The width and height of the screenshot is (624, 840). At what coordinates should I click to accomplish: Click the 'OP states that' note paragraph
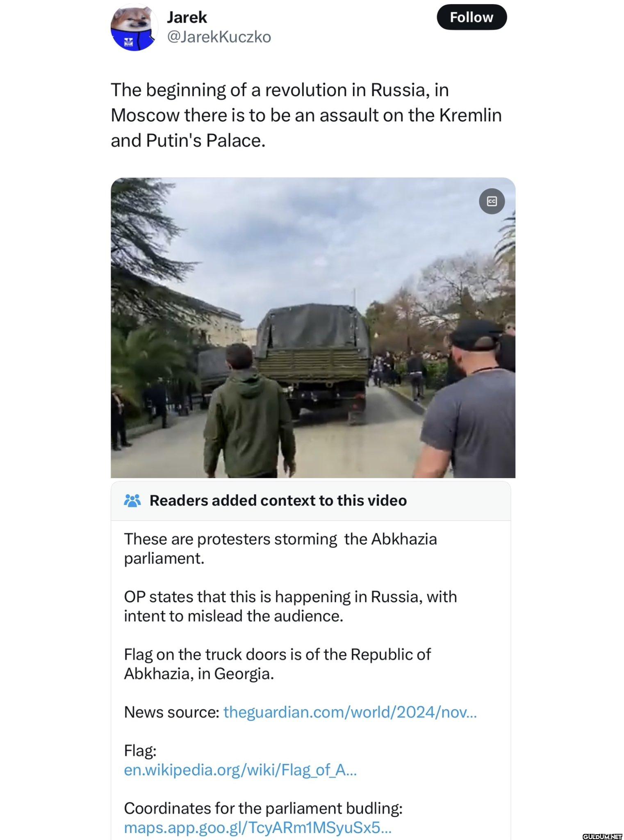(290, 606)
